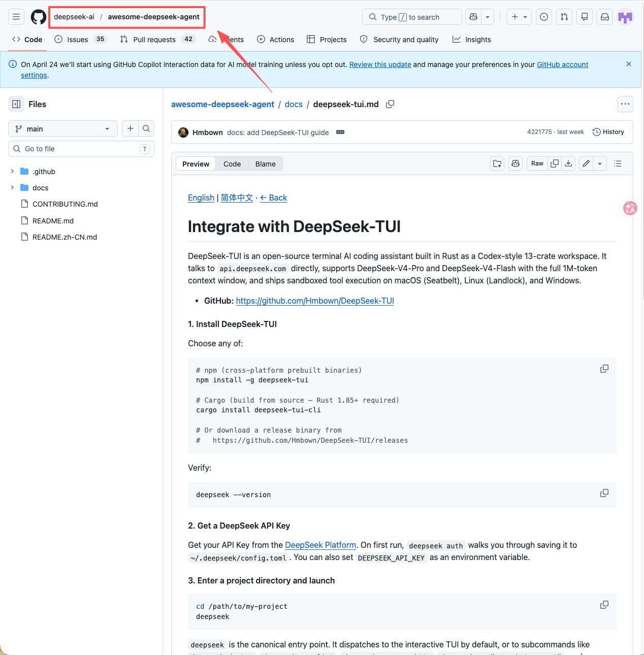Image resolution: width=644 pixels, height=655 pixels.
Task: Open the .github folder in tree
Action: point(44,172)
